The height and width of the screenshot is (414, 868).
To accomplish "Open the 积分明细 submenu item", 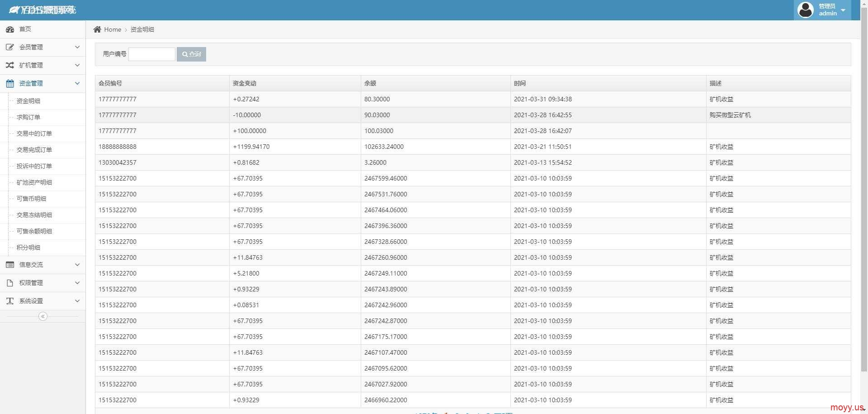I will 28,247.
